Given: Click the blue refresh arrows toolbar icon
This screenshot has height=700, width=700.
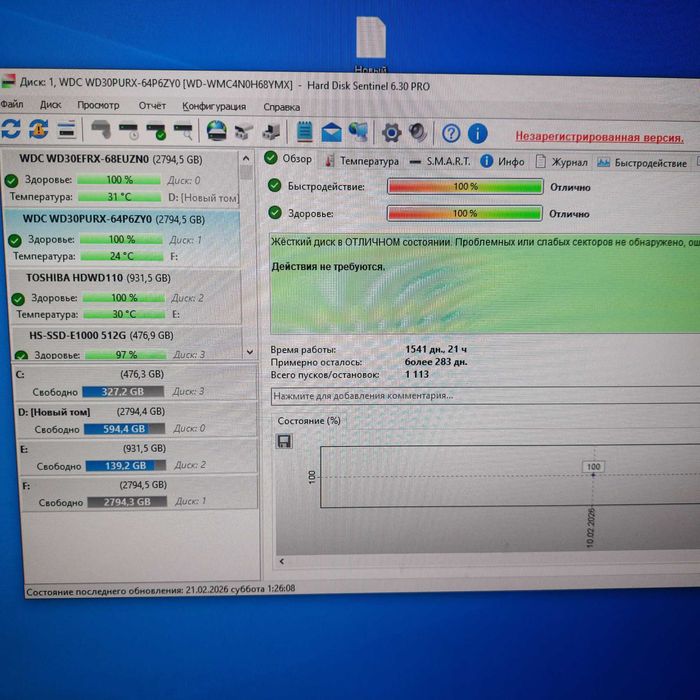Looking at the screenshot, I should [x=11, y=129].
